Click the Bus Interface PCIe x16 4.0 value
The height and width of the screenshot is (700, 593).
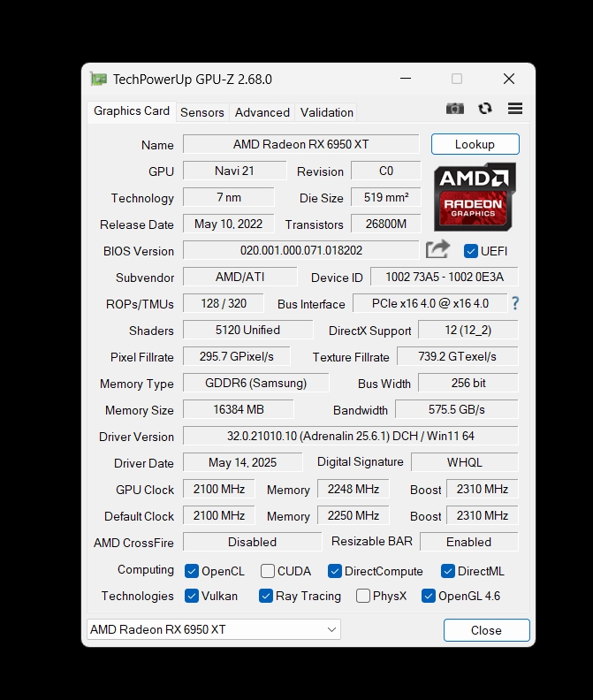coord(430,303)
